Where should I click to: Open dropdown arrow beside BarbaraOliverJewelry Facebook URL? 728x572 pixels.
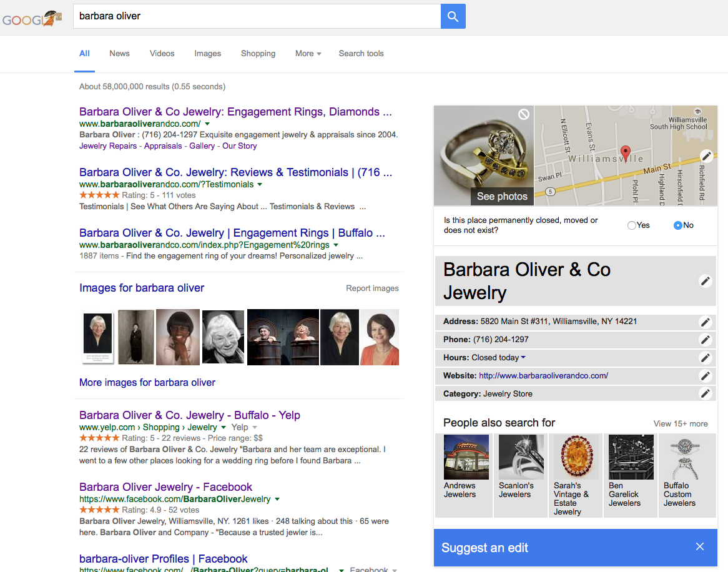277,499
